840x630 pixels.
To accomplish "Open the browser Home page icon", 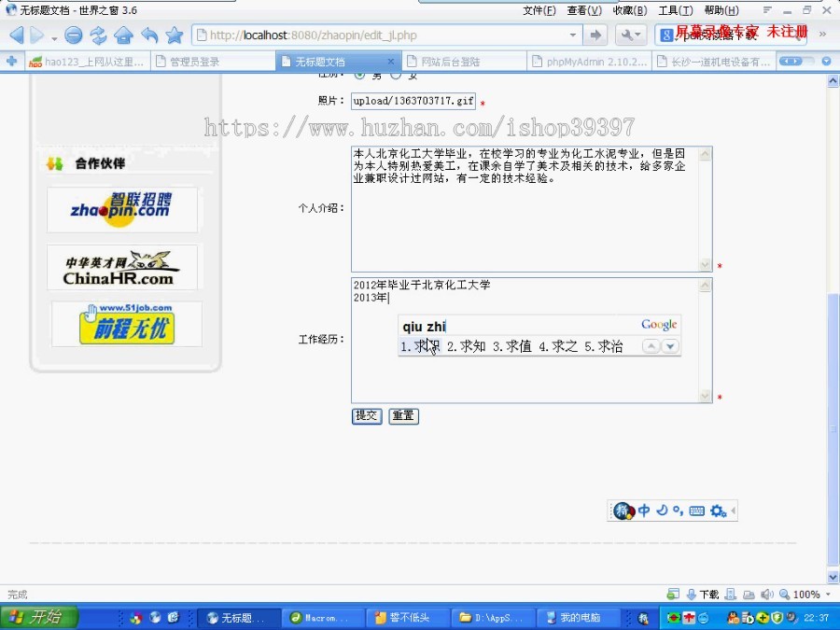I will point(124,35).
